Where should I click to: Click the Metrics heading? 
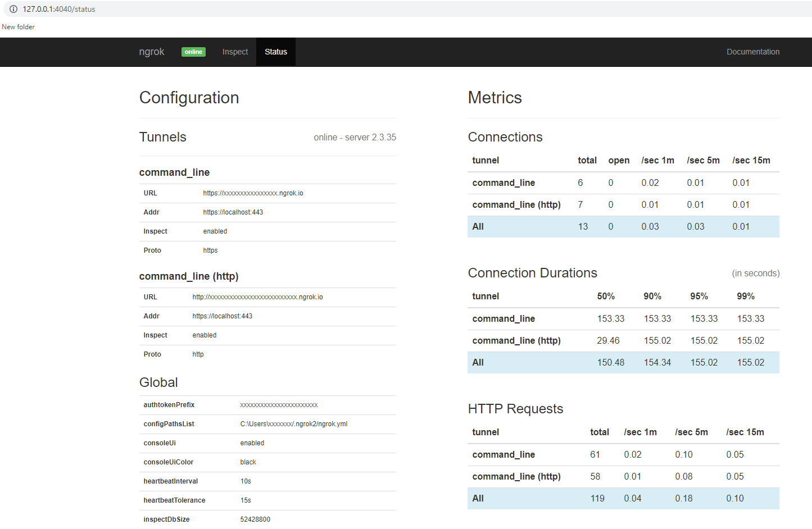[495, 98]
